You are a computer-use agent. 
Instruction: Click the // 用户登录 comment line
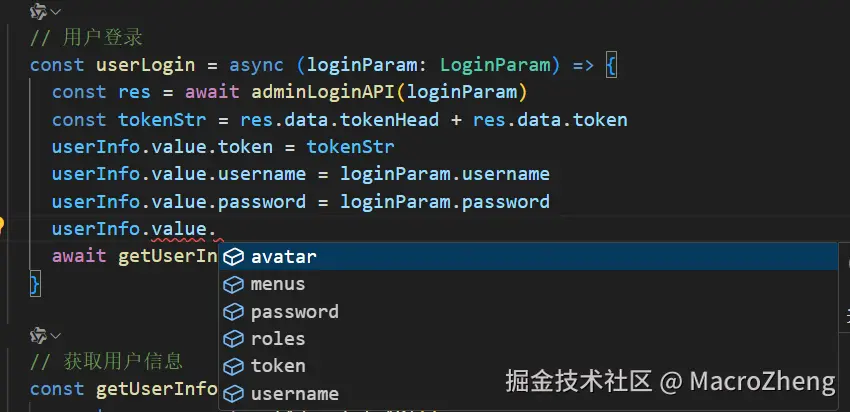pyautogui.click(x=87, y=39)
